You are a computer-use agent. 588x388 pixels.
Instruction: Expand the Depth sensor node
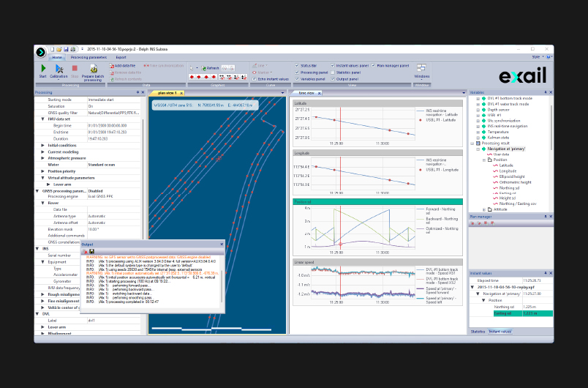point(478,110)
